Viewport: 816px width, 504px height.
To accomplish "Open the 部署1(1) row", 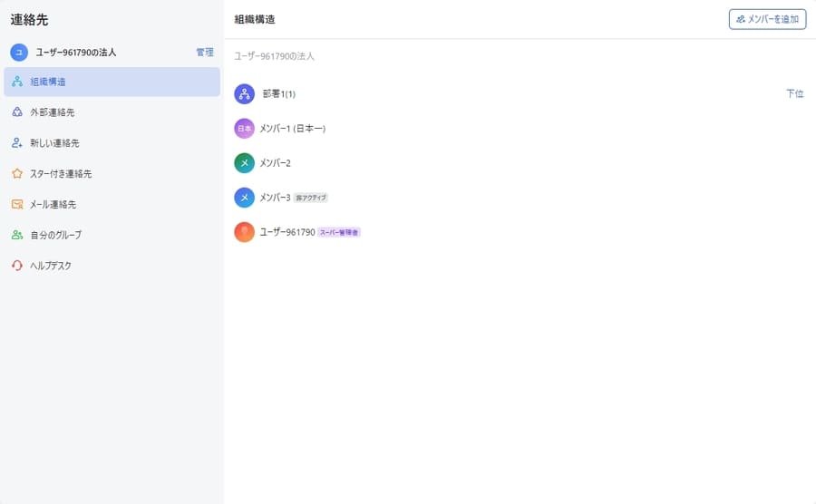I will tap(520, 94).
